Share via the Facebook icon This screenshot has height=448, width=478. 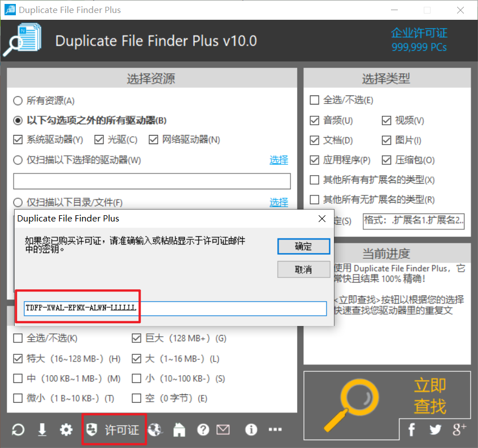[411, 430]
